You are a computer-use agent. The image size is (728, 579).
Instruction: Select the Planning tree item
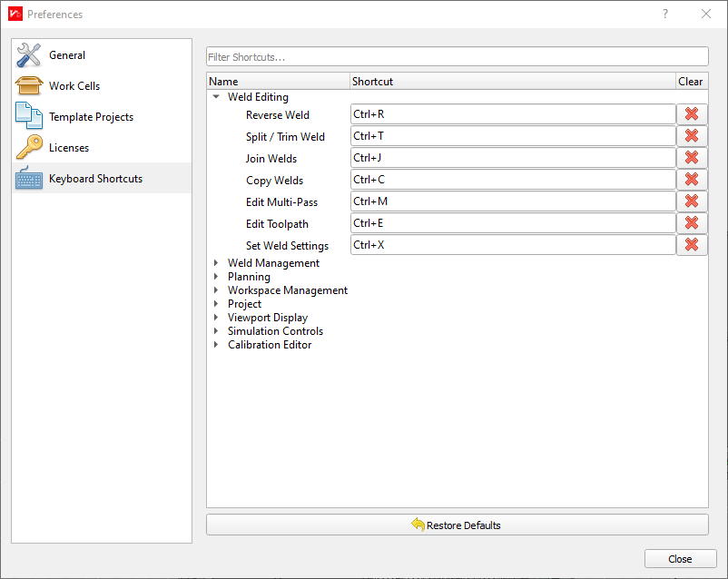[249, 276]
